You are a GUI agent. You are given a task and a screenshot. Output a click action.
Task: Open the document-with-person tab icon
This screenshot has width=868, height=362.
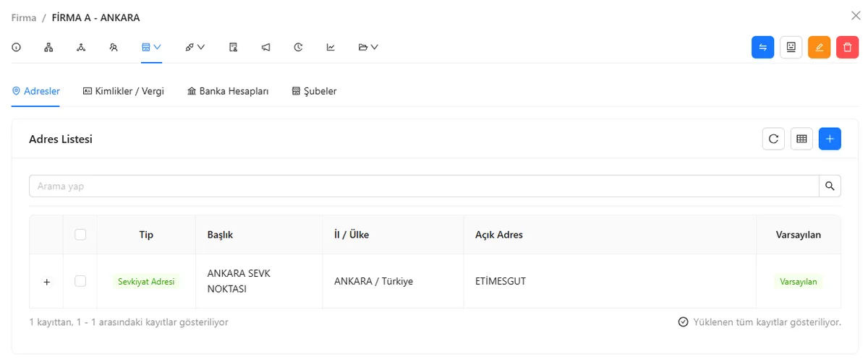click(233, 47)
